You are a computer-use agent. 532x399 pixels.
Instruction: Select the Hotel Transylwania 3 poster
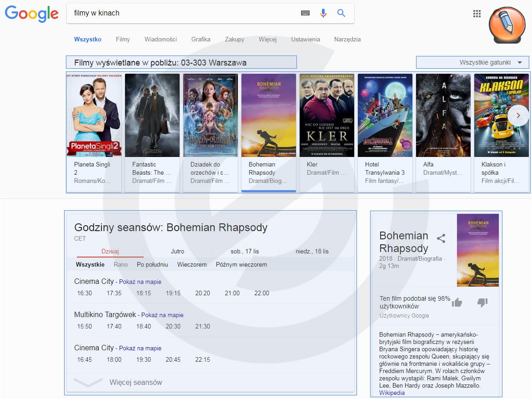pyautogui.click(x=385, y=116)
